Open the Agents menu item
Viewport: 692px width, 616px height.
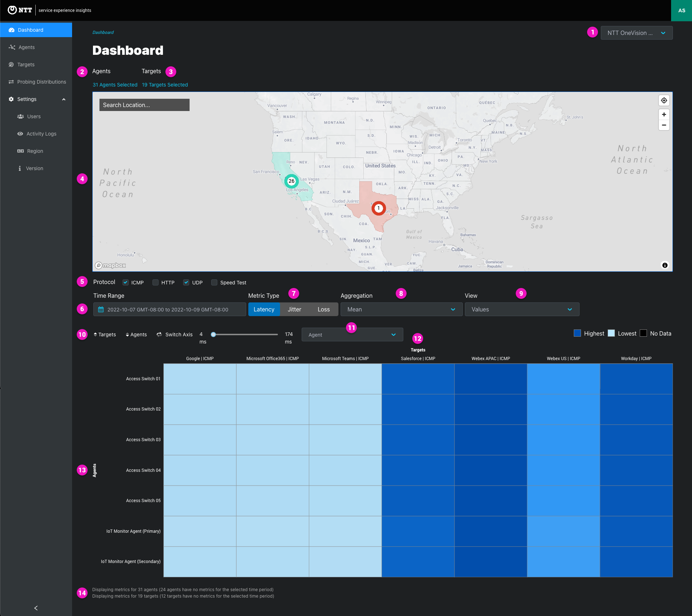tap(36, 47)
